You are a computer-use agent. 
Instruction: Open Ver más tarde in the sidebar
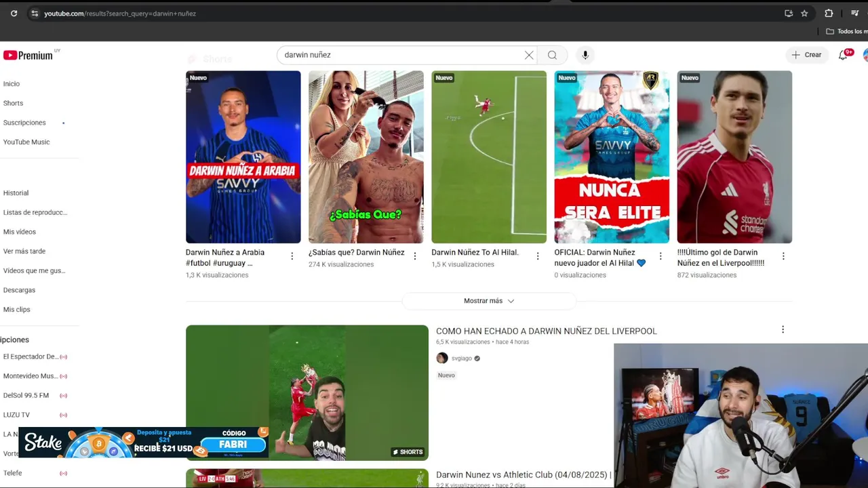coord(24,251)
